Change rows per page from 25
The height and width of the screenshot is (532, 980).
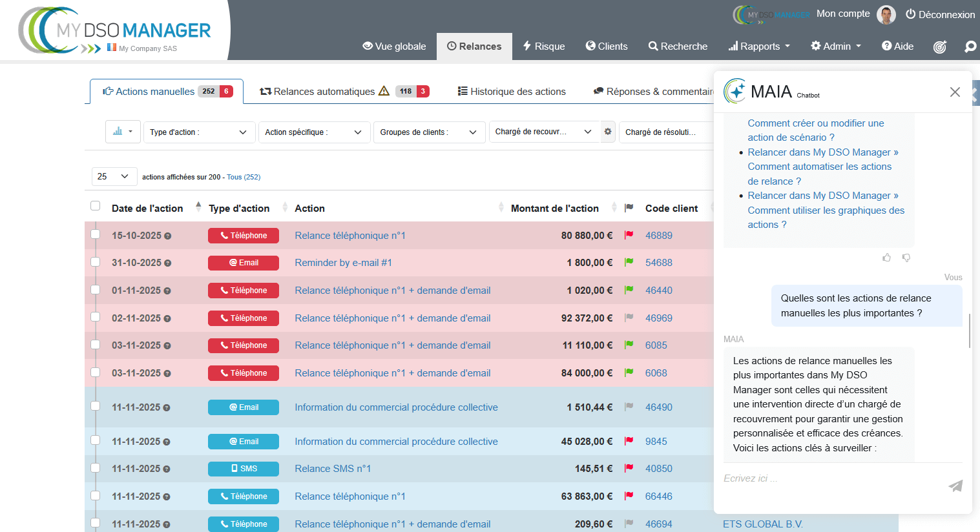point(114,176)
